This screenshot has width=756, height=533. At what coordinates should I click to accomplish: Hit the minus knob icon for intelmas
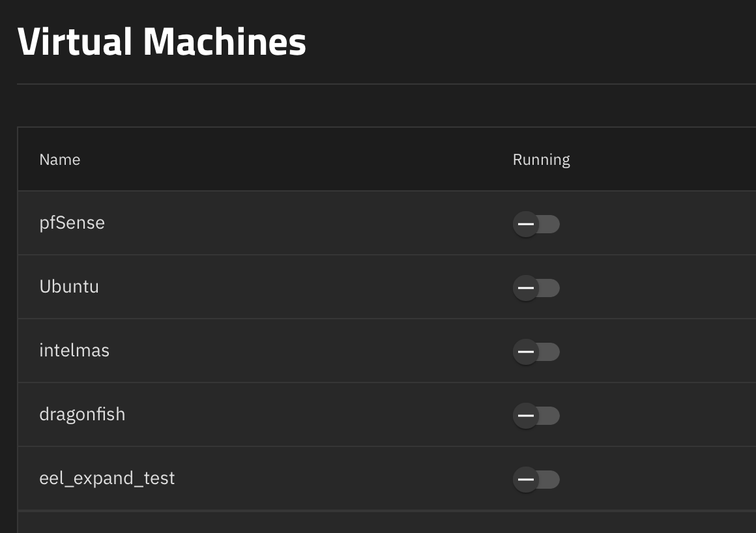(x=525, y=352)
